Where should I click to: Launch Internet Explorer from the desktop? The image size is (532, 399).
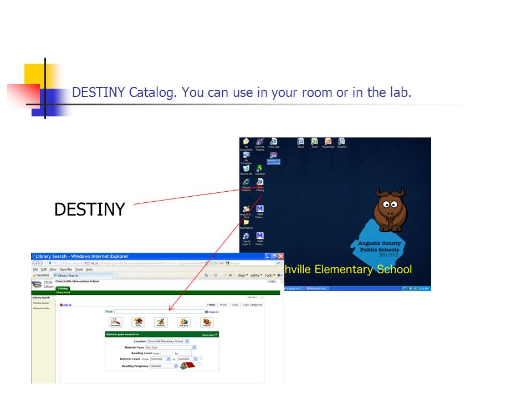246,185
